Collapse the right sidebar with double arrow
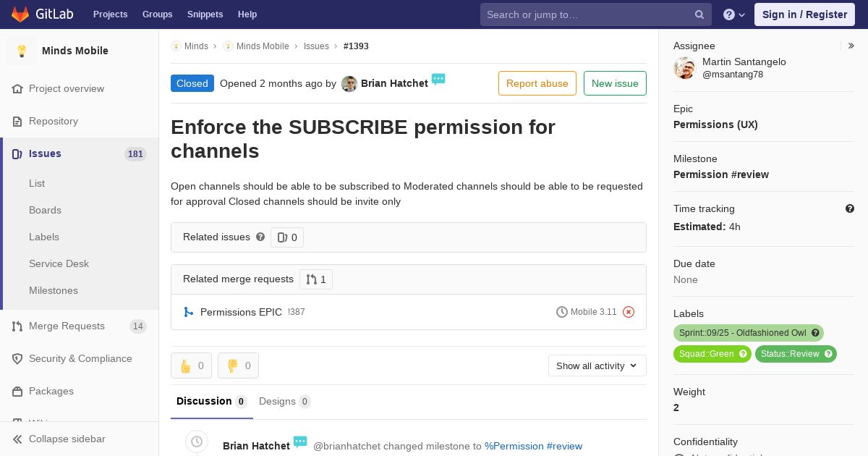Screen dimensions: 868x456 point(851,46)
